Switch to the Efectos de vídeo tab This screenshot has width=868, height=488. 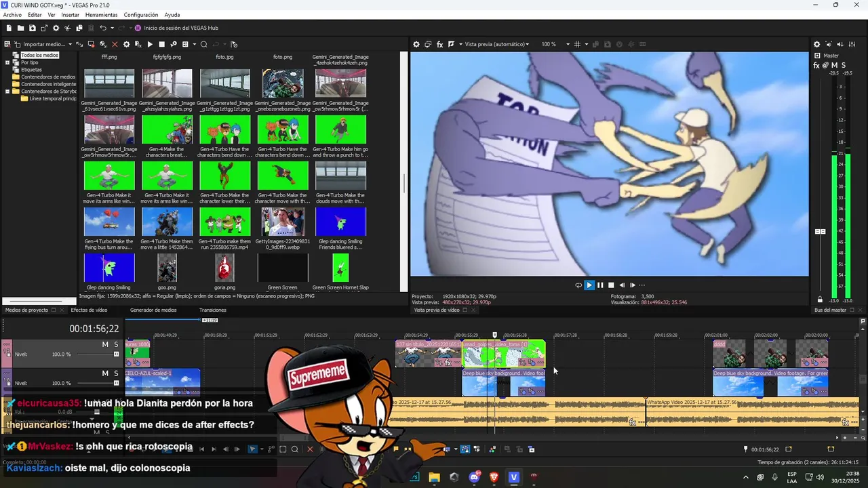coord(89,310)
